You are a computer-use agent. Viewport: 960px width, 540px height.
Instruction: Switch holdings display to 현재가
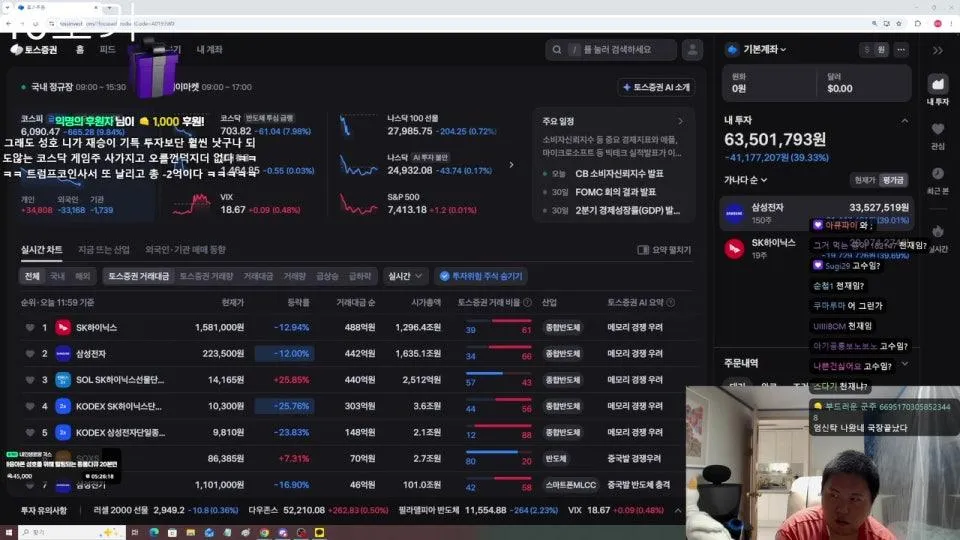(864, 180)
